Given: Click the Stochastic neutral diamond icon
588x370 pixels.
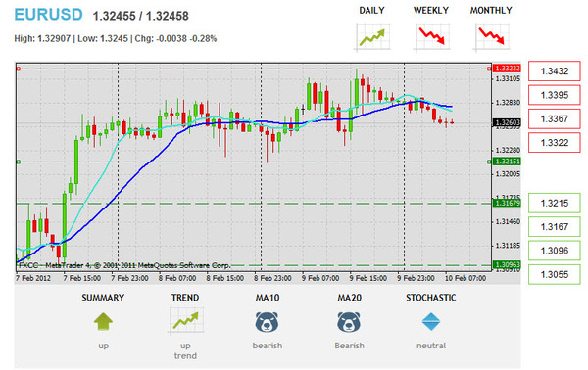Looking at the screenshot, I should point(431,322).
